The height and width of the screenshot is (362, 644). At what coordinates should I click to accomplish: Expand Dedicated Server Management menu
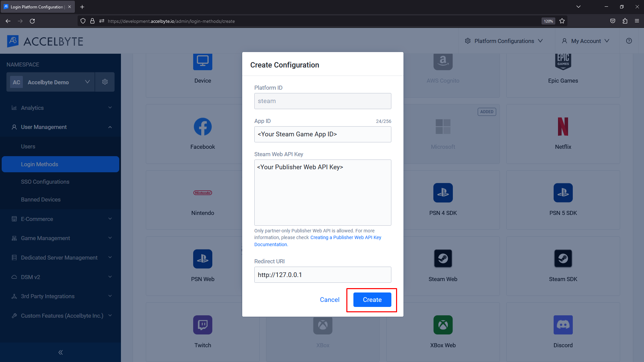[x=60, y=258]
